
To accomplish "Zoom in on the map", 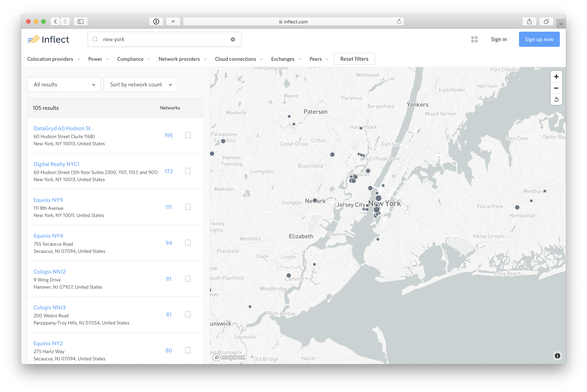I will point(556,77).
